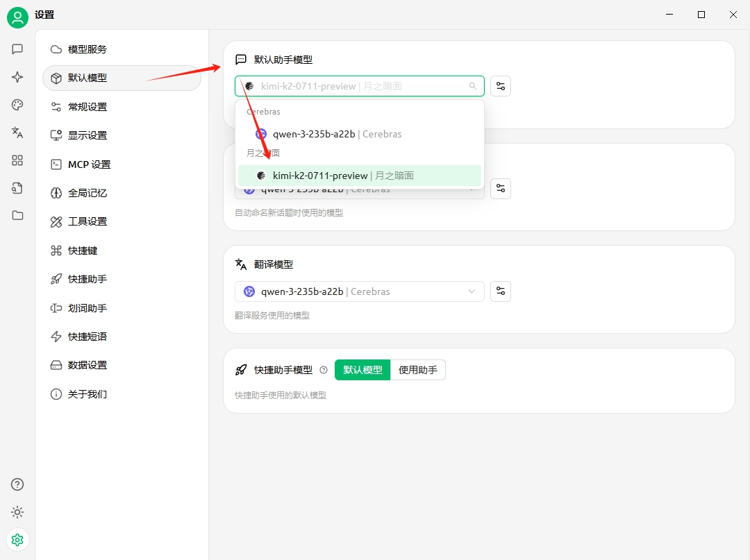Screen dimensions: 750x560
Task: Click the green user avatar icon
Action: (17, 17)
